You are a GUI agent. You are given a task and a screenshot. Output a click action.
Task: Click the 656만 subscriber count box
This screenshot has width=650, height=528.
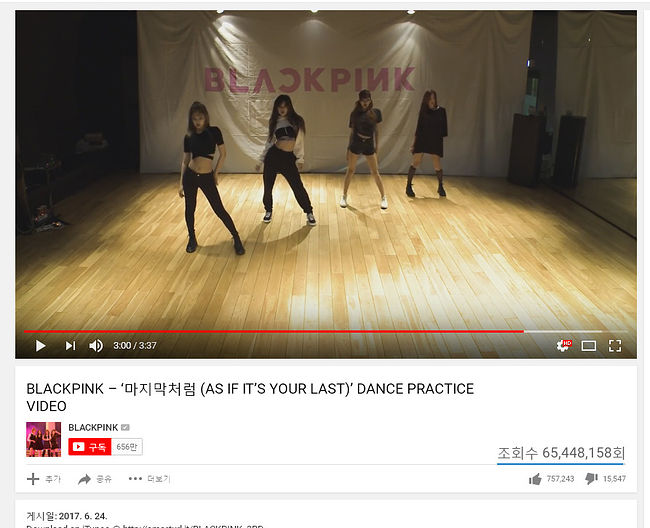click(x=127, y=447)
